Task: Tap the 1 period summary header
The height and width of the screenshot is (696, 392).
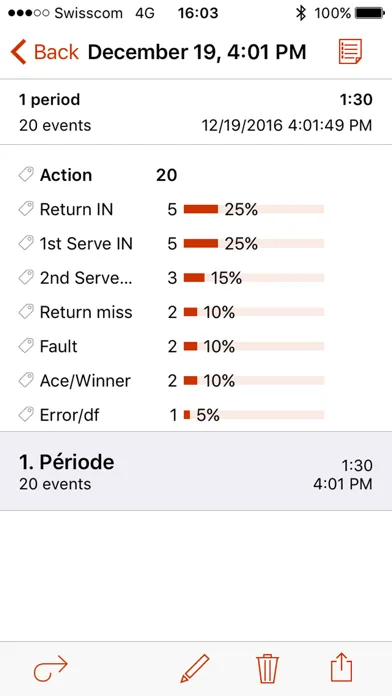Action: point(196,112)
